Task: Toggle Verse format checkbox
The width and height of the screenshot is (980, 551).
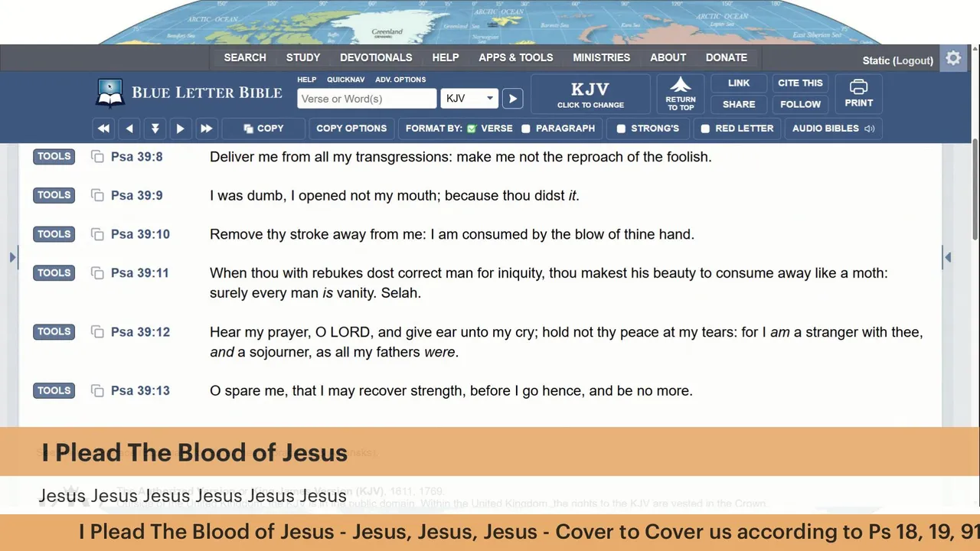Action: (x=472, y=129)
